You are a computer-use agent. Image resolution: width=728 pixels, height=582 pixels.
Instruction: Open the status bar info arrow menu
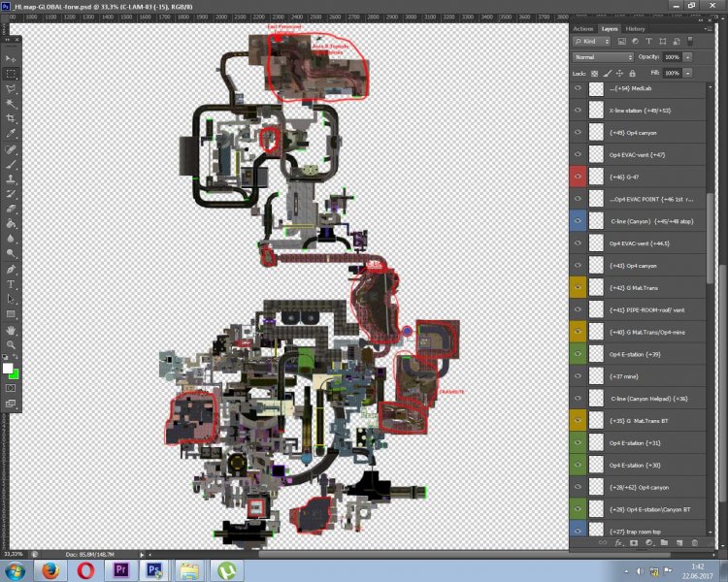pos(142,554)
